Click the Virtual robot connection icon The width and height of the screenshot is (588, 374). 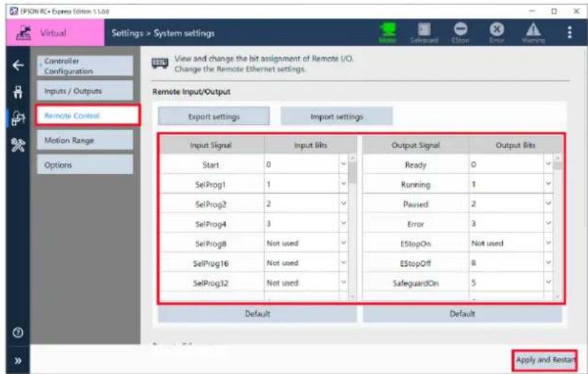tap(24, 33)
